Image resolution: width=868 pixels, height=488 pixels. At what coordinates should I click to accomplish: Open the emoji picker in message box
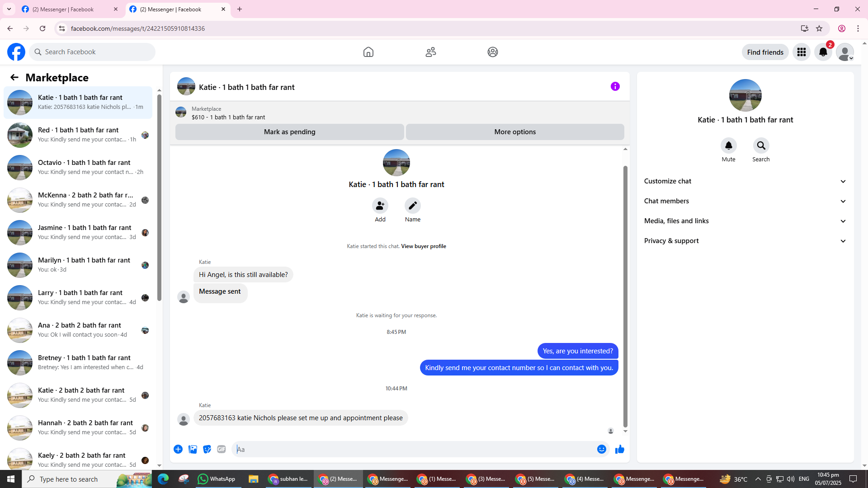601,449
